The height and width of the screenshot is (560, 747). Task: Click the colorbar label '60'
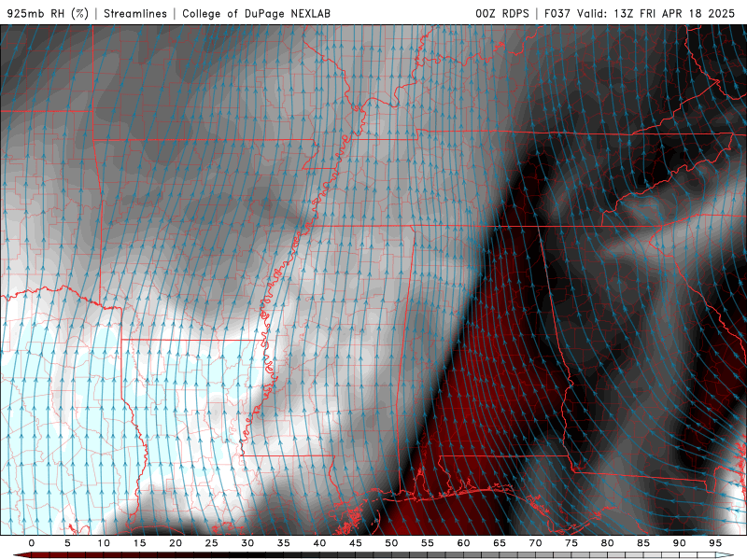463,543
